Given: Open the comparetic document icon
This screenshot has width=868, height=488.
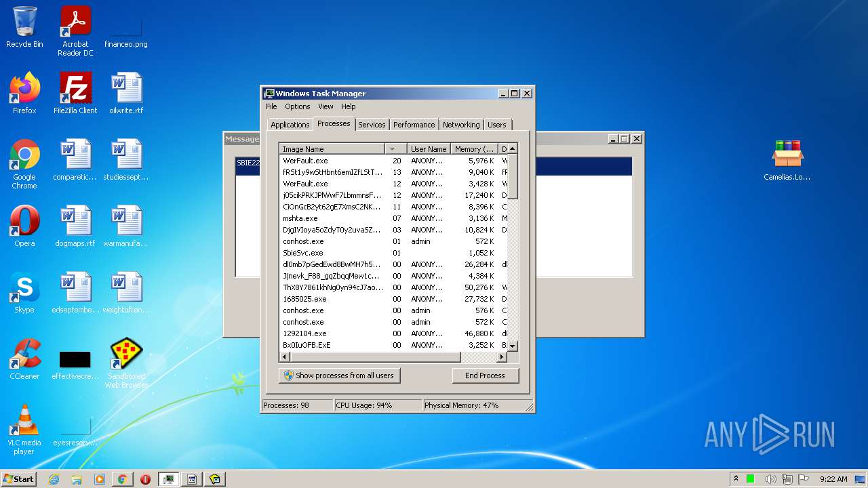Looking at the screenshot, I should click(75, 160).
